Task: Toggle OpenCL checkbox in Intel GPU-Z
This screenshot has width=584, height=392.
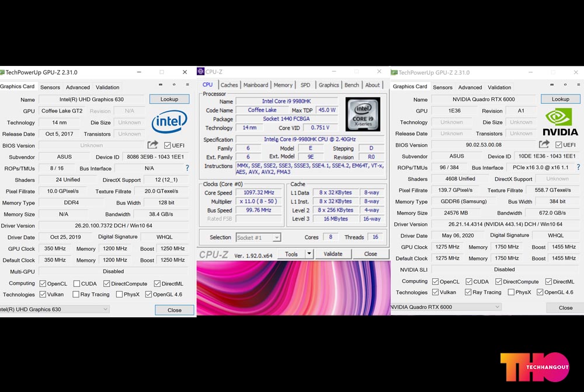Action: click(43, 283)
